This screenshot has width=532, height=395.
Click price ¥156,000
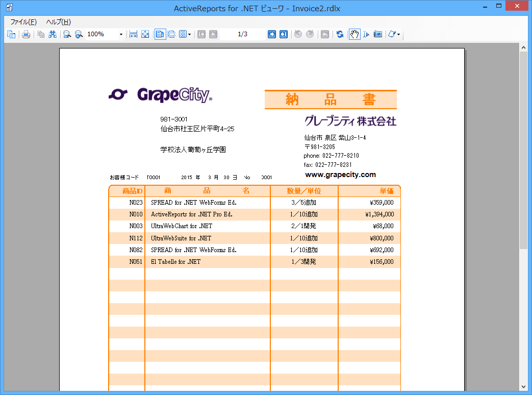(x=382, y=262)
